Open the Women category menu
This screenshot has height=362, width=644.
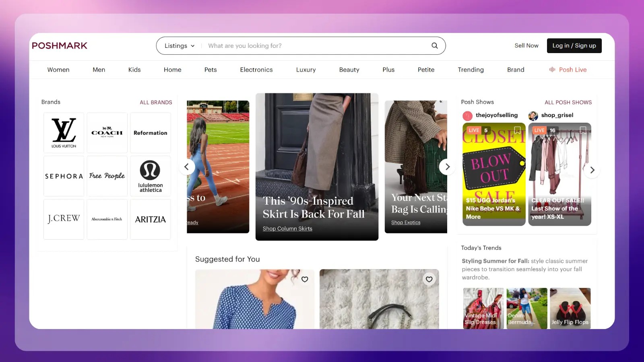pos(58,70)
